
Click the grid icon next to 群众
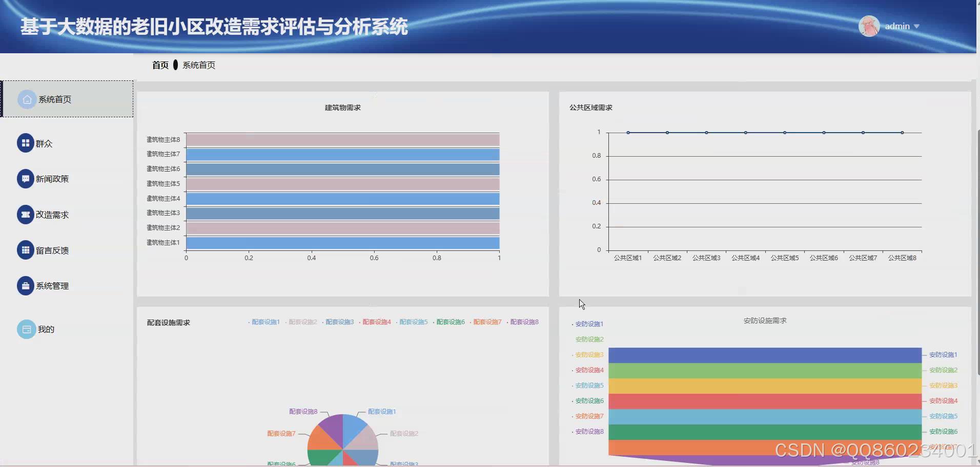click(x=26, y=143)
